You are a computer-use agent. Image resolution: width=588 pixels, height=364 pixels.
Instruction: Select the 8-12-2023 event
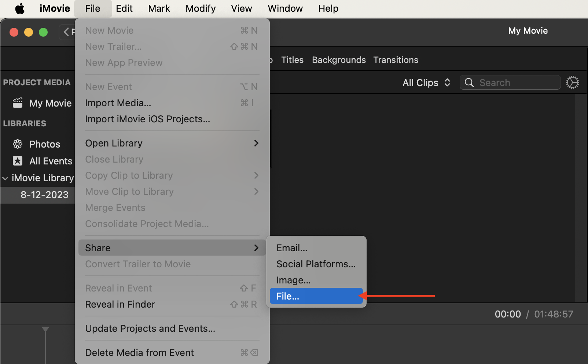click(44, 194)
